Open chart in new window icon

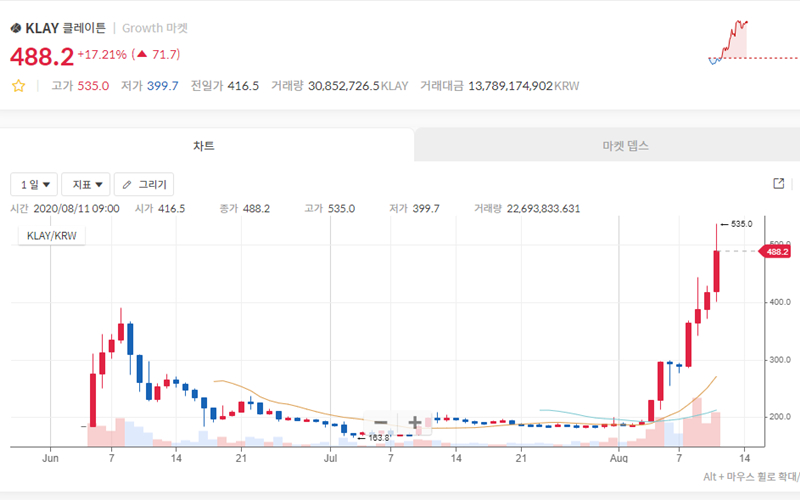point(779,184)
